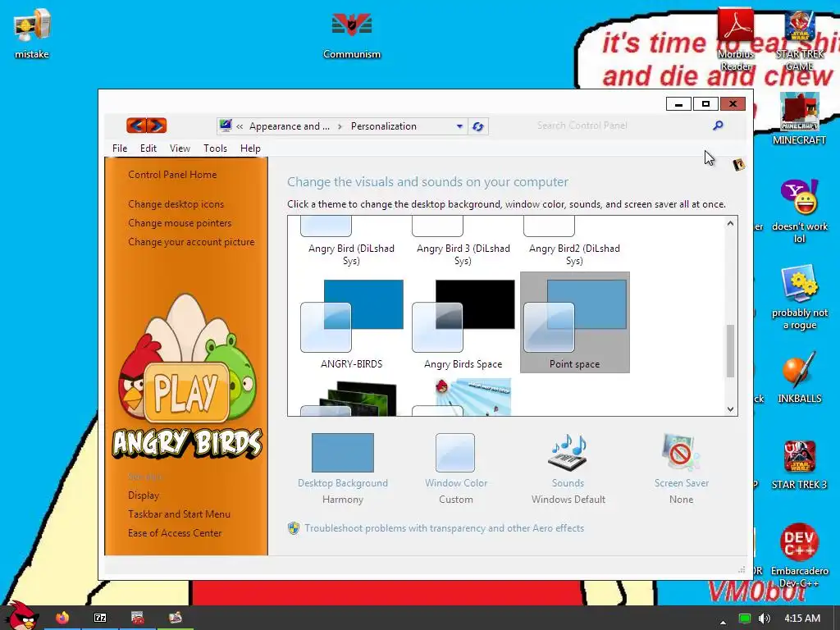
Task: Click the volume speaker tray icon
Action: pyautogui.click(x=765, y=619)
